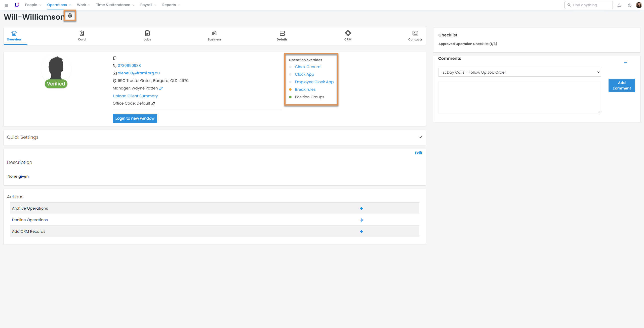The width and height of the screenshot is (644, 328).
Task: Minimize the Comments panel with the dash
Action: point(625,62)
